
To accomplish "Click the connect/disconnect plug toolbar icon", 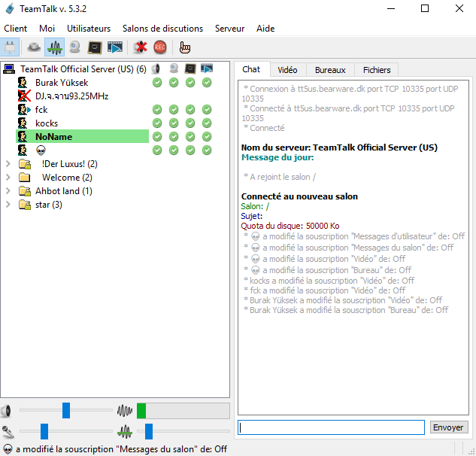I will 10,47.
